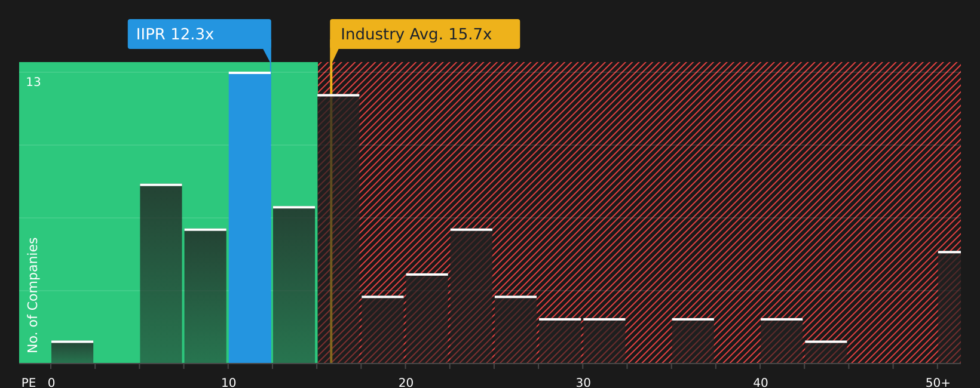
Task: Select the highlighted blue IIPR histogram bar
Action: (250, 218)
